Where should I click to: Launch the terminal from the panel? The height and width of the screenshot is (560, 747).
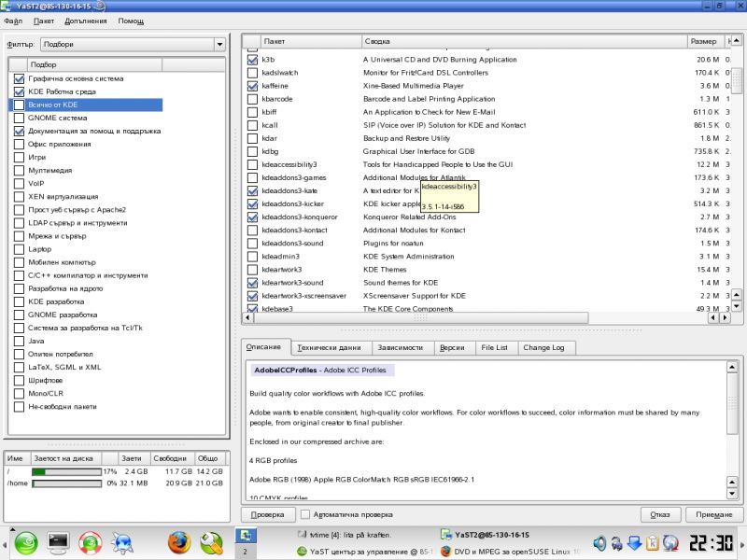point(58,543)
